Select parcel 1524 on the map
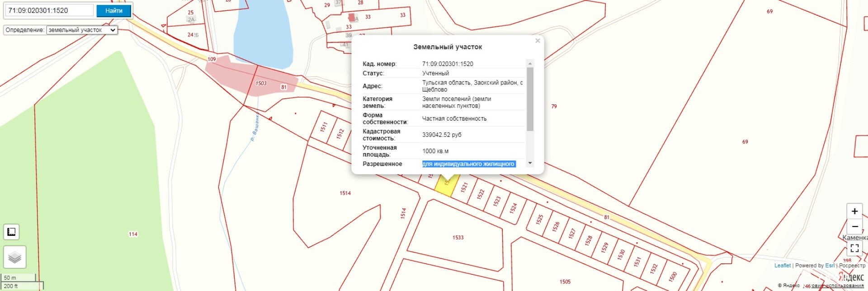Viewport: 868px width, 291px height. pyautogui.click(x=513, y=207)
